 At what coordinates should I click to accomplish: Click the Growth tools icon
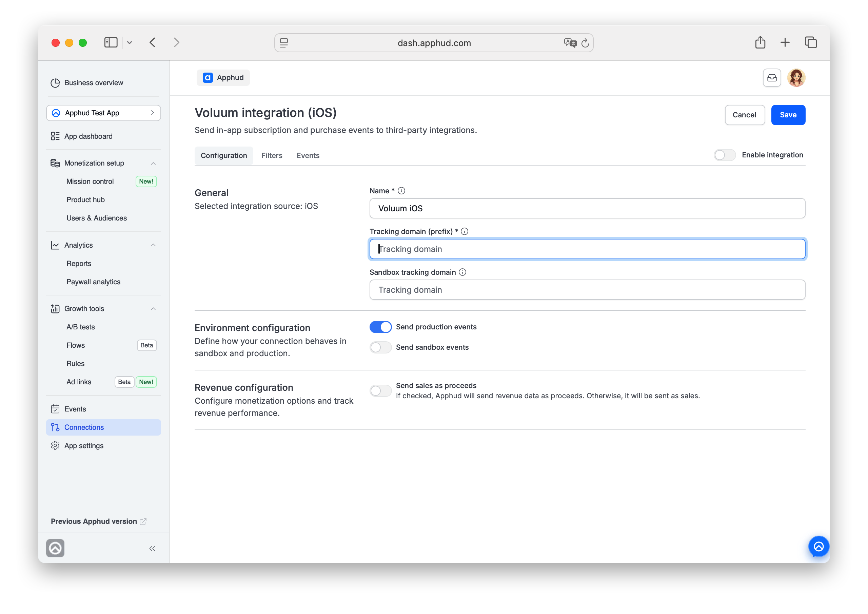55,309
